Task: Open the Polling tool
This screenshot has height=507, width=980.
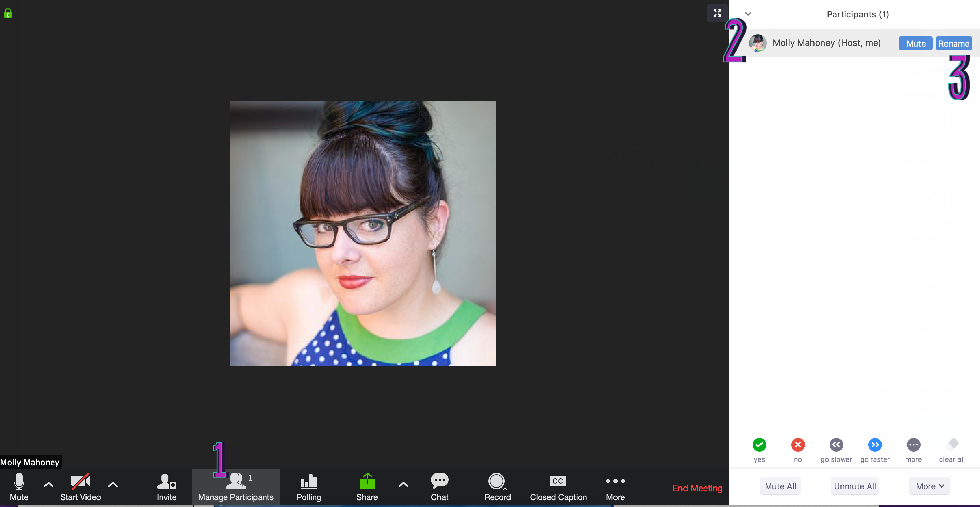Action: (x=308, y=487)
